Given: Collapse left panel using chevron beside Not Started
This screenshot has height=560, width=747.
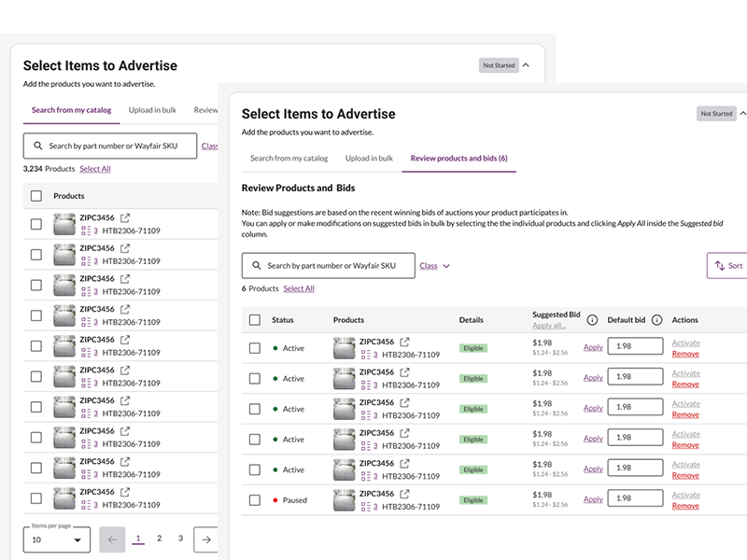Looking at the screenshot, I should (x=526, y=65).
